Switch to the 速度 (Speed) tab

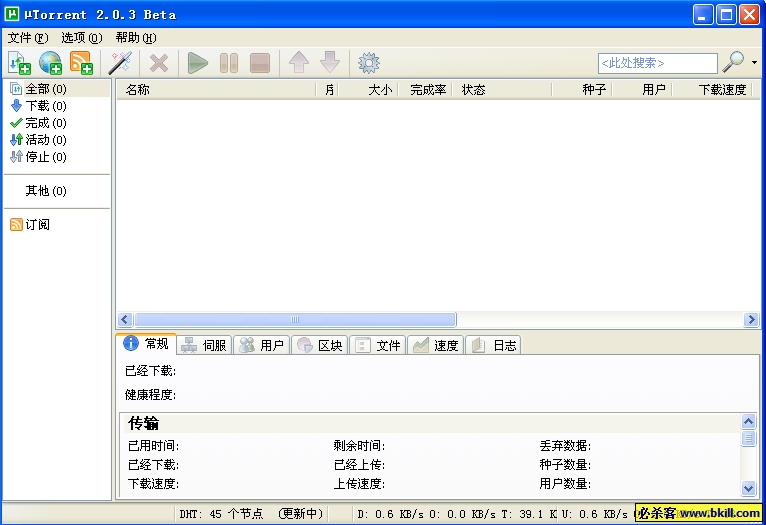[435, 345]
